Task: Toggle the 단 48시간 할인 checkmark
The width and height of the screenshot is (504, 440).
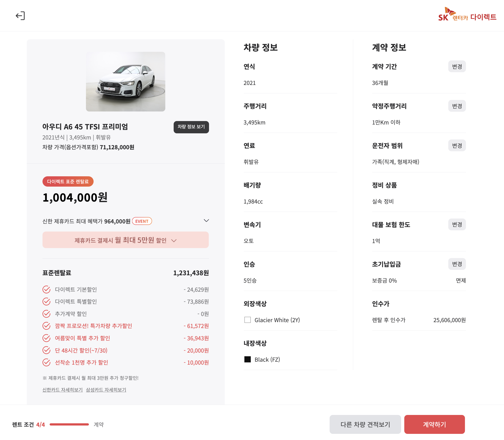Action: point(46,350)
